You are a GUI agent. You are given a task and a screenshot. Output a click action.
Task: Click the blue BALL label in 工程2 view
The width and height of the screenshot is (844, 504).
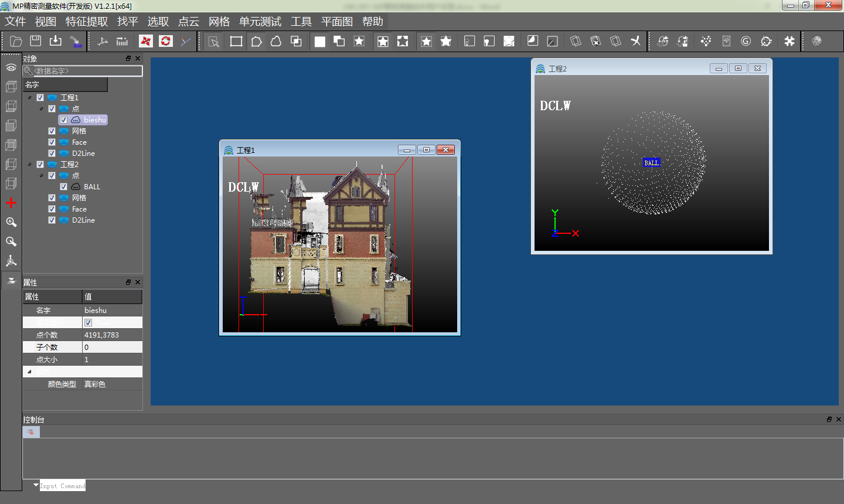651,163
